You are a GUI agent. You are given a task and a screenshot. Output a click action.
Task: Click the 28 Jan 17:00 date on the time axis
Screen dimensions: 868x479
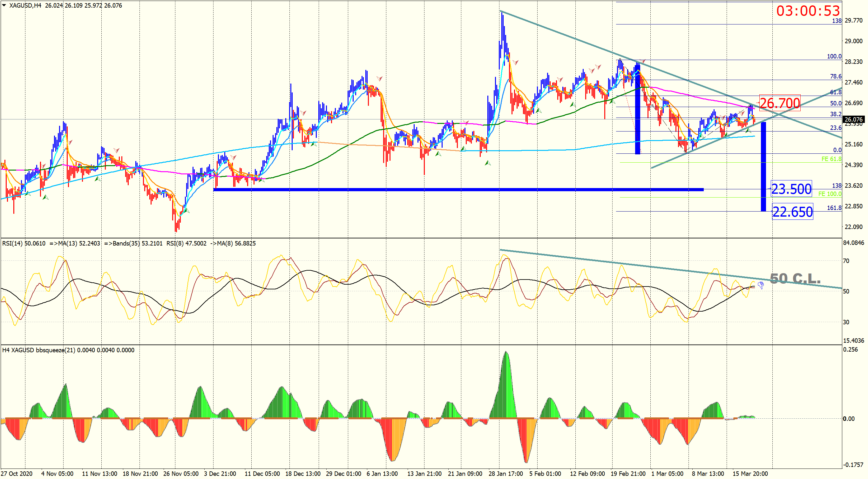tap(505, 474)
